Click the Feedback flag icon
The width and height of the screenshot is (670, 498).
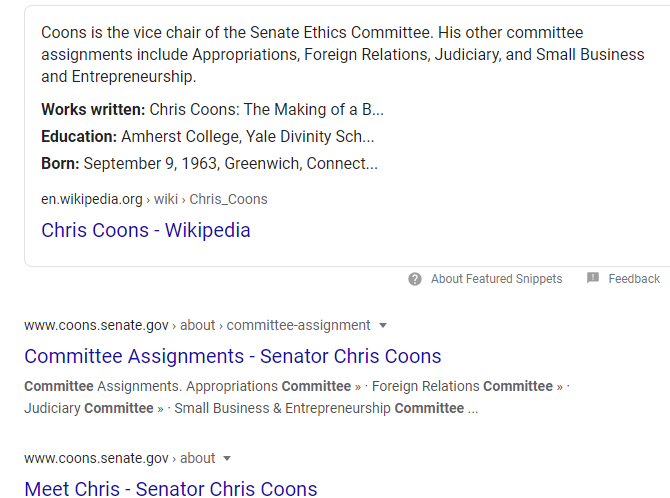click(593, 278)
